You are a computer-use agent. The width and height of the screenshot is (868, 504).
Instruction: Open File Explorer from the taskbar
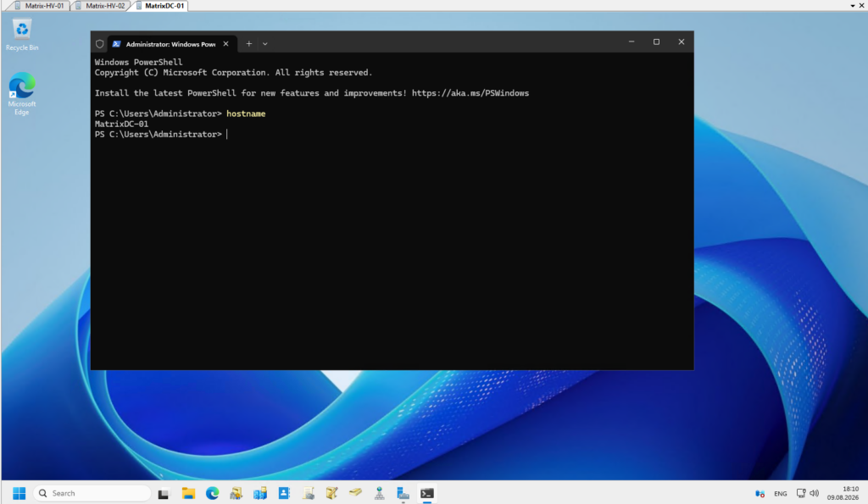[x=188, y=494]
